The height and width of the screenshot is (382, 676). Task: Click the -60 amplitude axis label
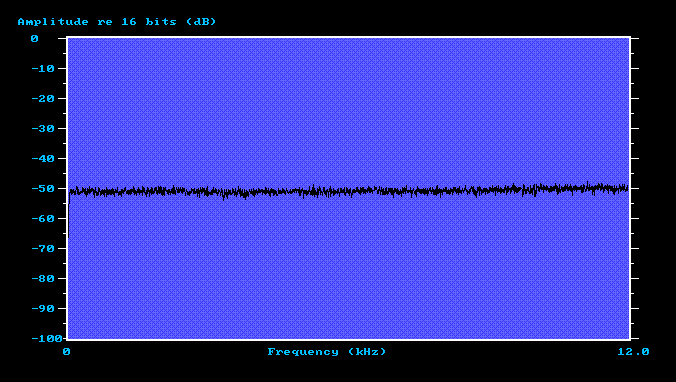[x=43, y=219]
